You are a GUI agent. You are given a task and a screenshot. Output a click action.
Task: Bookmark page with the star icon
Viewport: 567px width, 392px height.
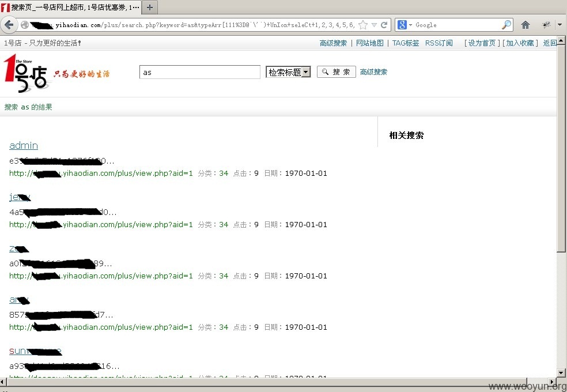(x=363, y=25)
